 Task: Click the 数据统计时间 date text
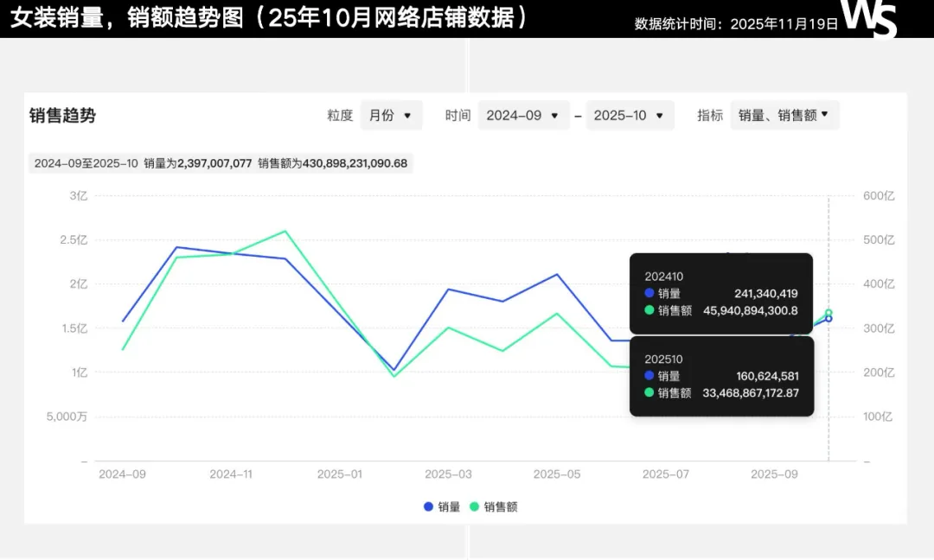(x=736, y=23)
